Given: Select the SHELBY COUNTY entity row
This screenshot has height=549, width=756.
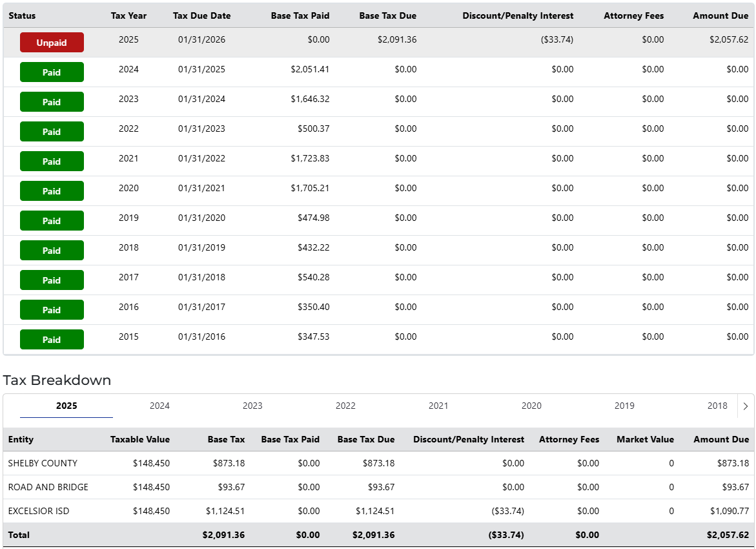Looking at the screenshot, I should coord(43,463).
